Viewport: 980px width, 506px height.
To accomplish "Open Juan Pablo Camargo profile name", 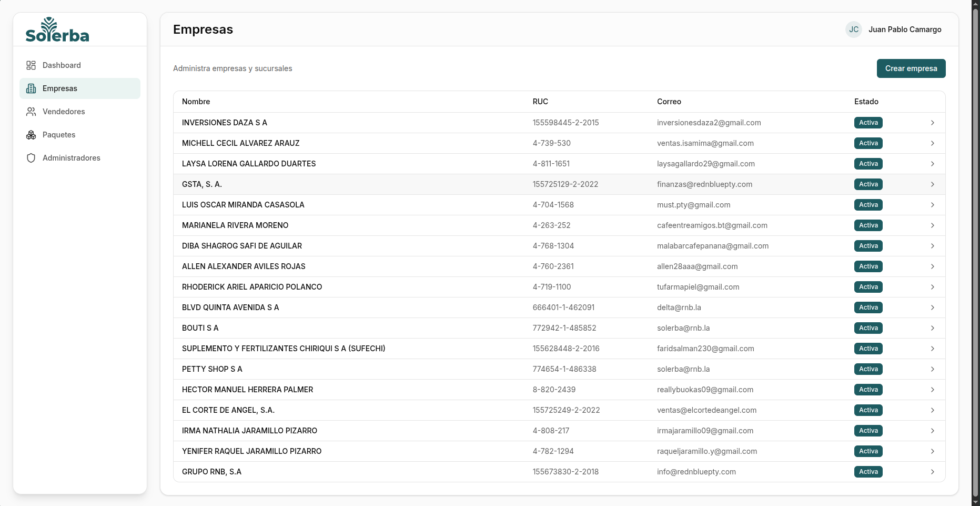I will coord(905,29).
